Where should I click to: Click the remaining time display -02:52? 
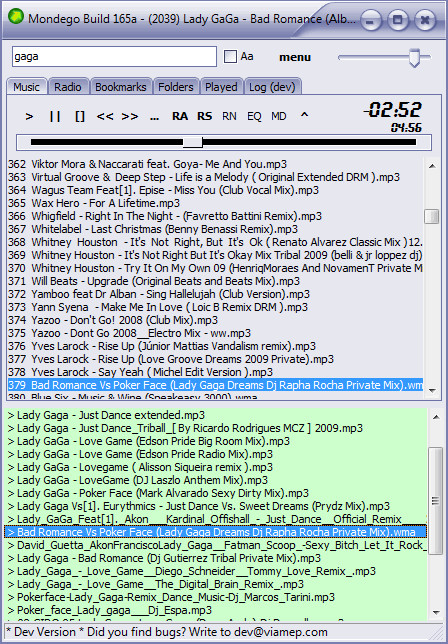393,110
